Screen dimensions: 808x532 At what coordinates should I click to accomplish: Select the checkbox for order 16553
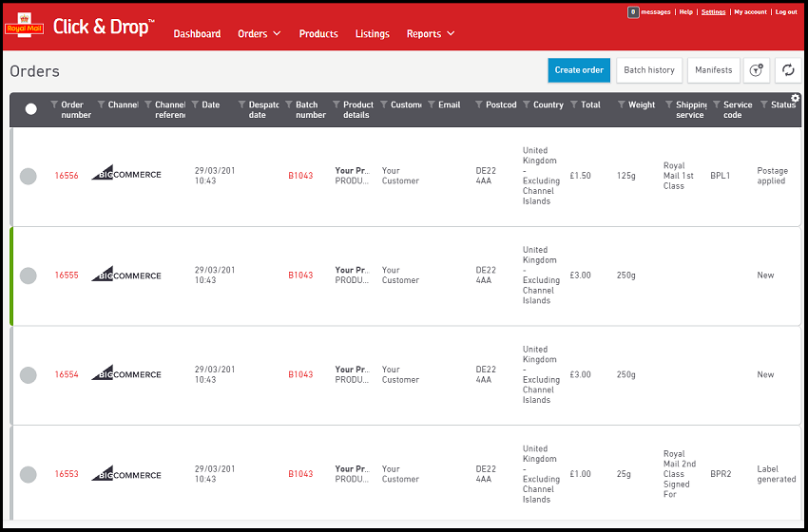tap(28, 474)
